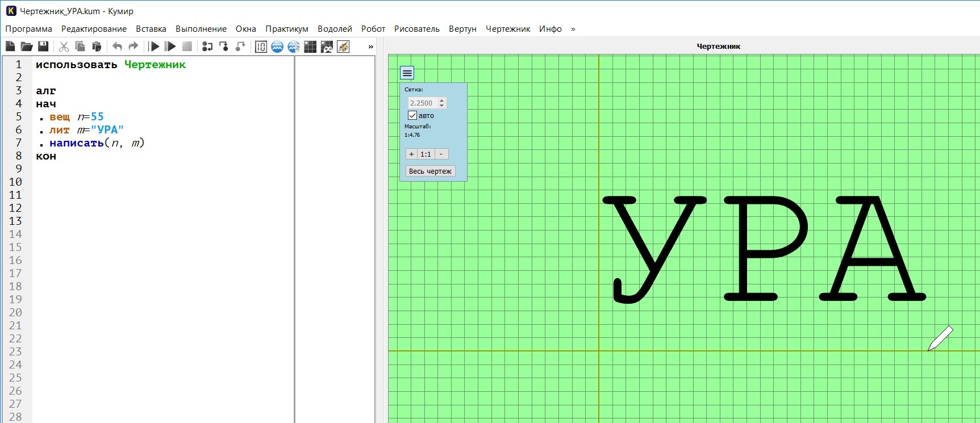Paste from clipboard toolbar icon
The width and height of the screenshot is (980, 423).
coord(97,47)
